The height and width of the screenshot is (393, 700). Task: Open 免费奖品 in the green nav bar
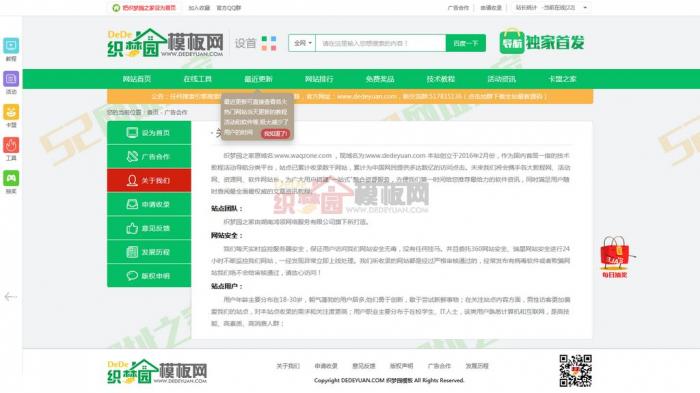coord(380,79)
